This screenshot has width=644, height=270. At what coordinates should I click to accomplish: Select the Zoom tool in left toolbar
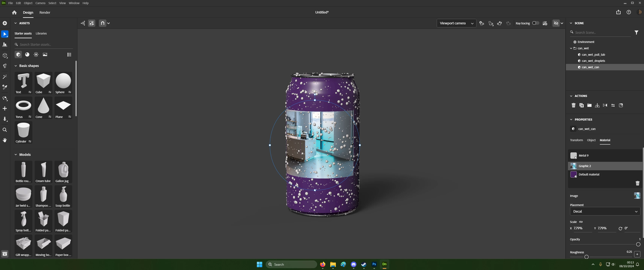(x=4, y=130)
